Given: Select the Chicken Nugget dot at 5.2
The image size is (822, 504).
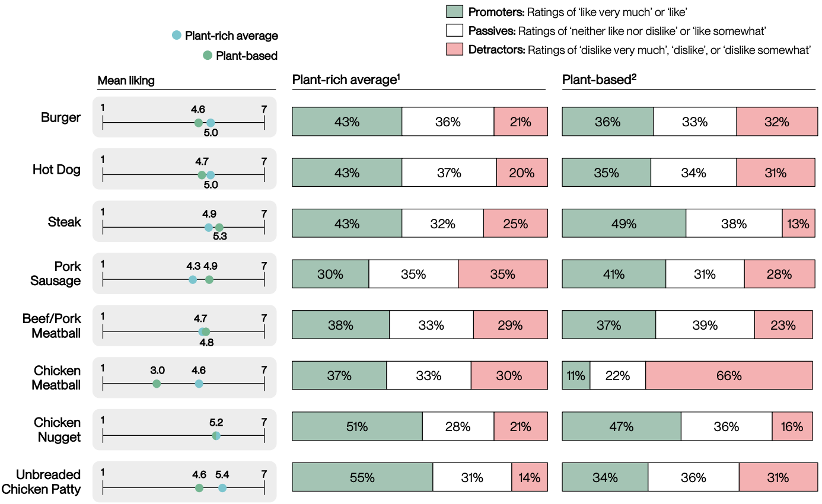Looking at the screenshot, I should pos(216,436).
